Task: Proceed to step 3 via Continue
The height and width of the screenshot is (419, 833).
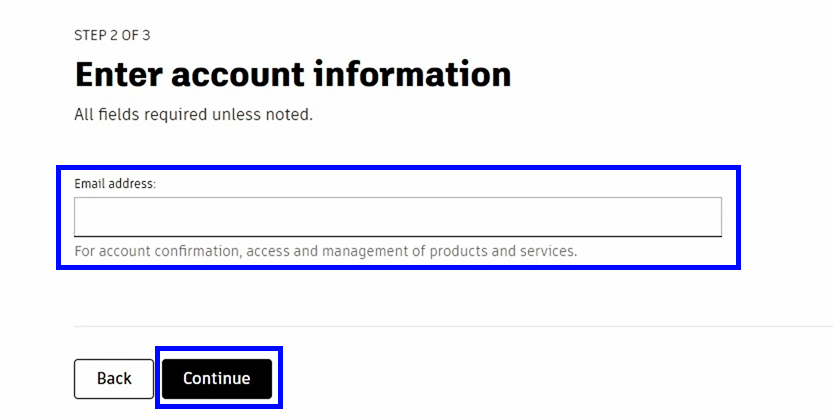Action: [x=217, y=379]
